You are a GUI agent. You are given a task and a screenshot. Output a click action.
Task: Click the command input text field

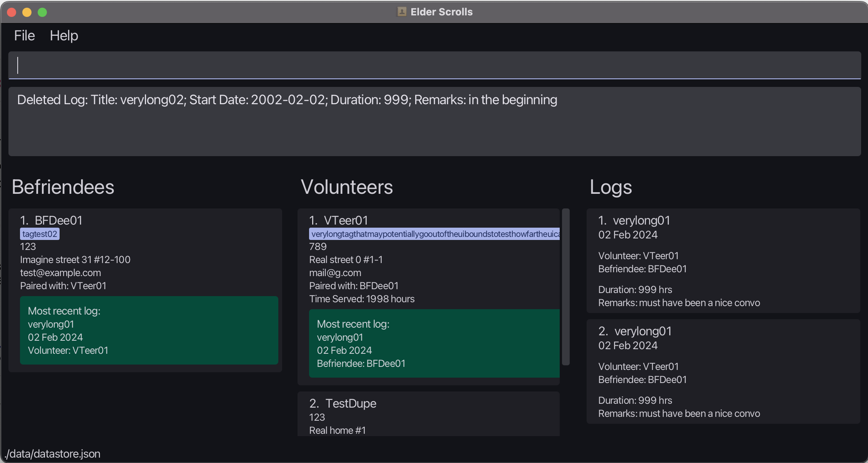434,65
